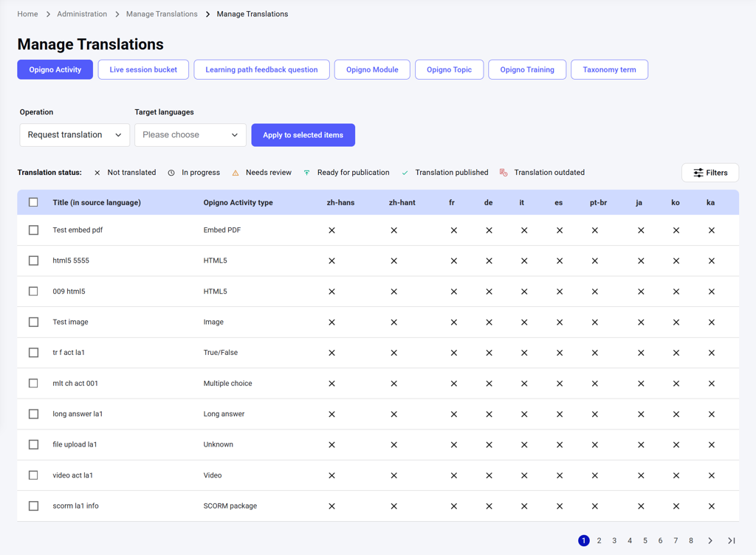This screenshot has width=756, height=555.
Task: Tick the mlt ch act 001 checkbox
Action: (x=33, y=384)
